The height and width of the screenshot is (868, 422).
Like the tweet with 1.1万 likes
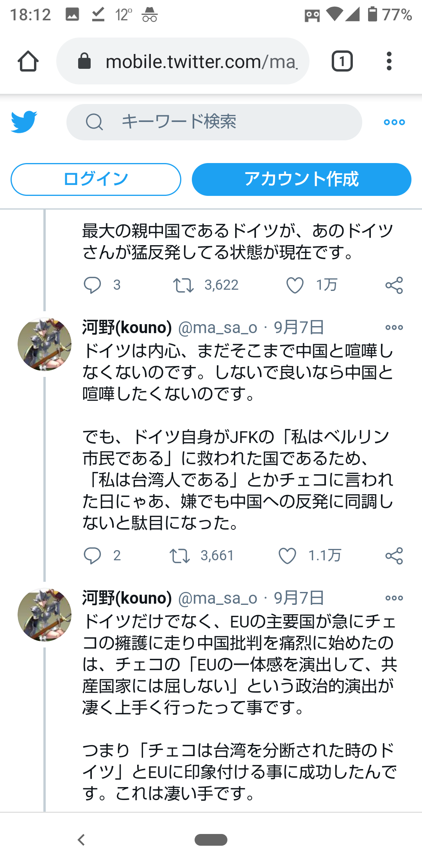287,556
